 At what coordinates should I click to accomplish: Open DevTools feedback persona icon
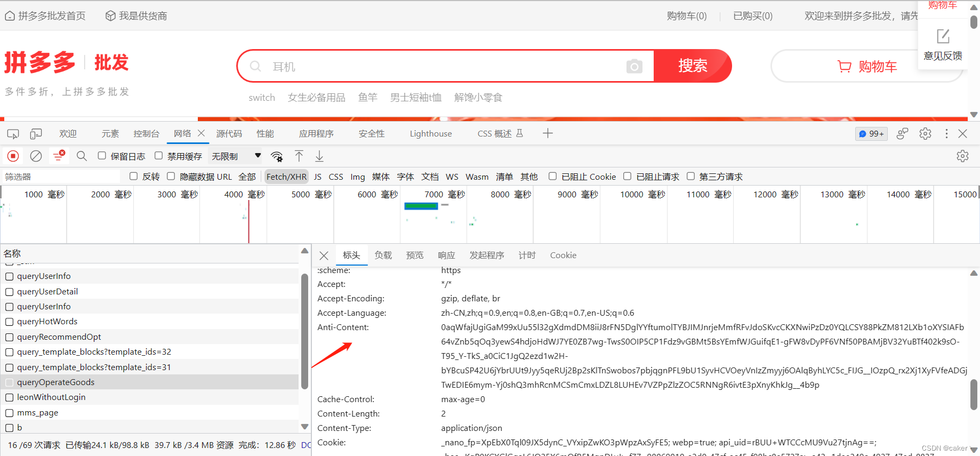[x=902, y=133]
